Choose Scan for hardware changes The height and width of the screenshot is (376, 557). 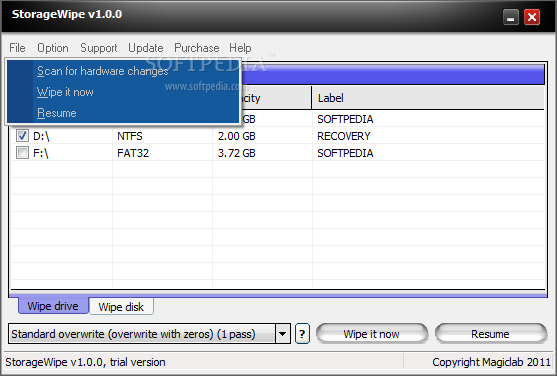123,71
